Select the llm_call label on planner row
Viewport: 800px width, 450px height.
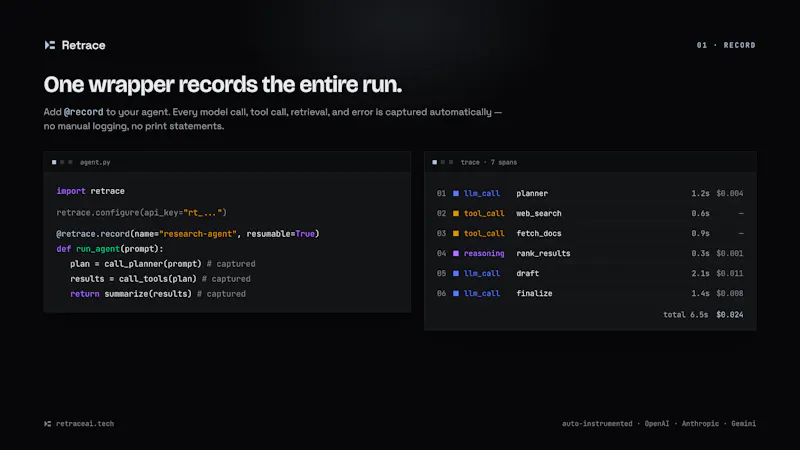[x=482, y=193]
